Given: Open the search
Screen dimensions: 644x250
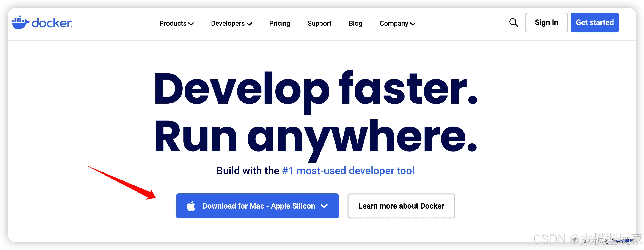Looking at the screenshot, I should coord(513,22).
